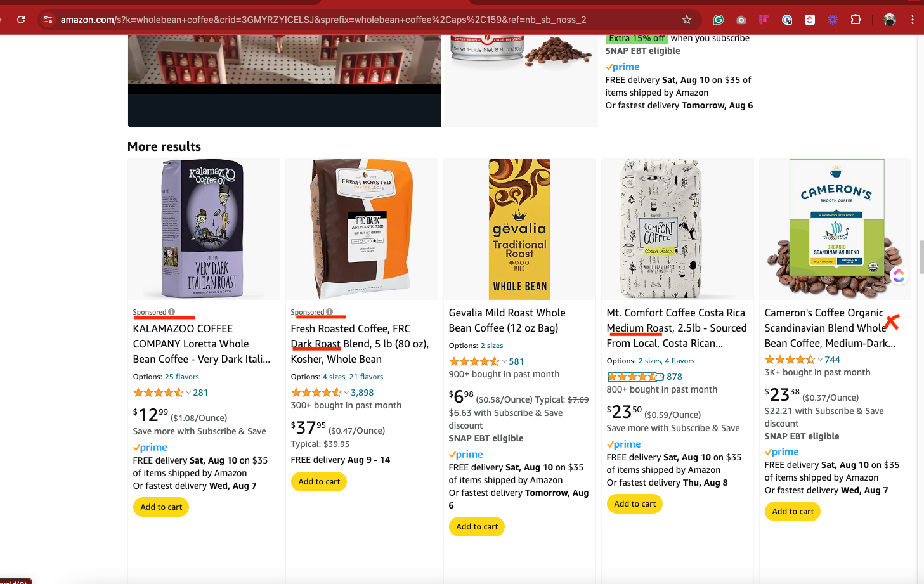Image resolution: width=924 pixels, height=584 pixels.
Task: Bookmark this page with the star icon
Action: pos(687,20)
